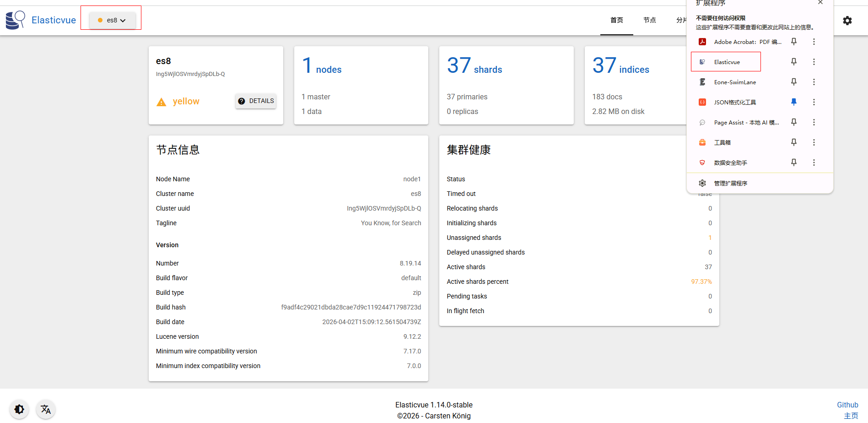Click the node1 Node Name value
This screenshot has height=423, width=868.
[412, 179]
